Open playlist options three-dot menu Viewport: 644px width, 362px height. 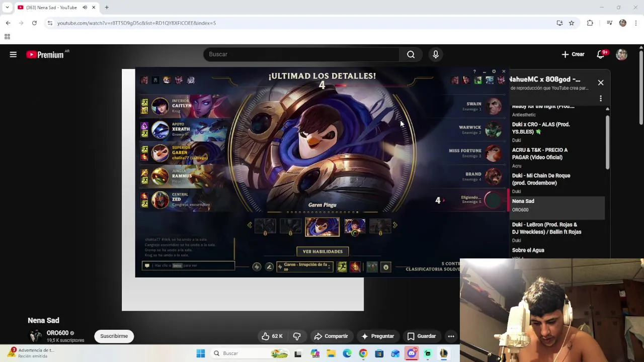[x=601, y=99]
